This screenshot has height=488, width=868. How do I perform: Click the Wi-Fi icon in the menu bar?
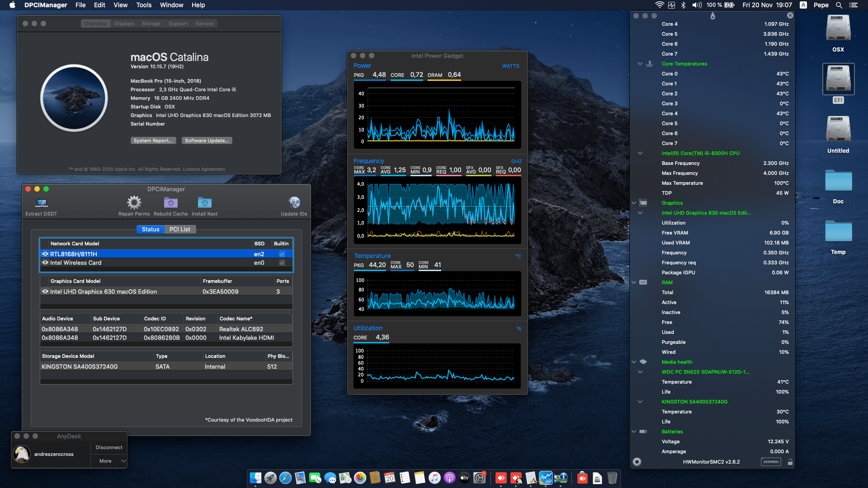(660, 5)
